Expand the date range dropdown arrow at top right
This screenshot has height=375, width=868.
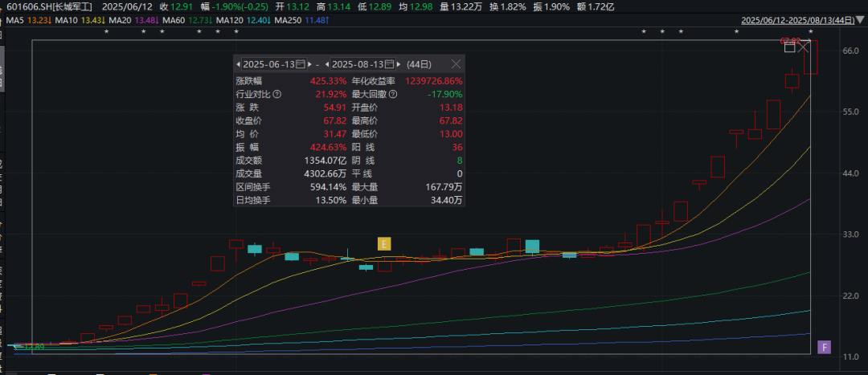pos(861,19)
